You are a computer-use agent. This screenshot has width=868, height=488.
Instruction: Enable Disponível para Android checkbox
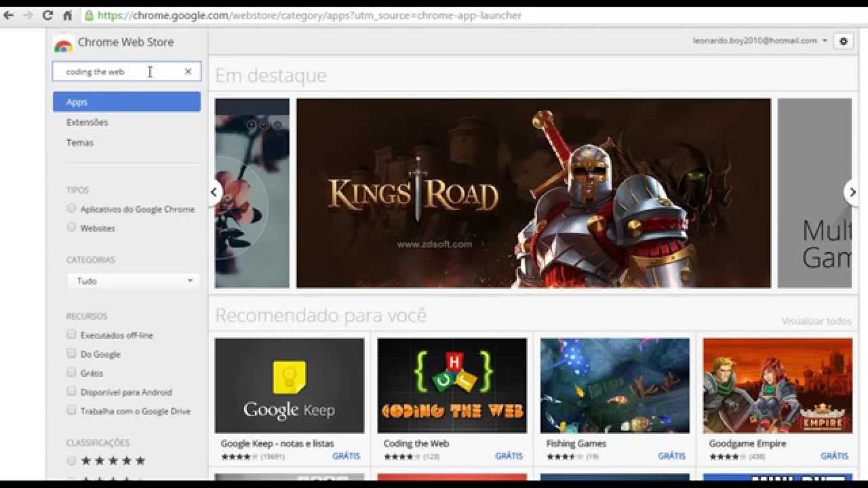click(71, 391)
